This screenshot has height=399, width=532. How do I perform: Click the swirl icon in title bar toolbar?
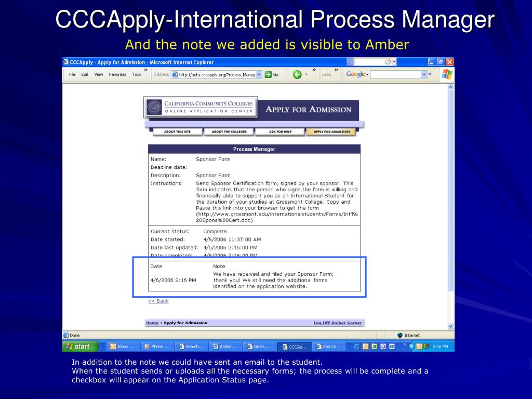(x=388, y=62)
